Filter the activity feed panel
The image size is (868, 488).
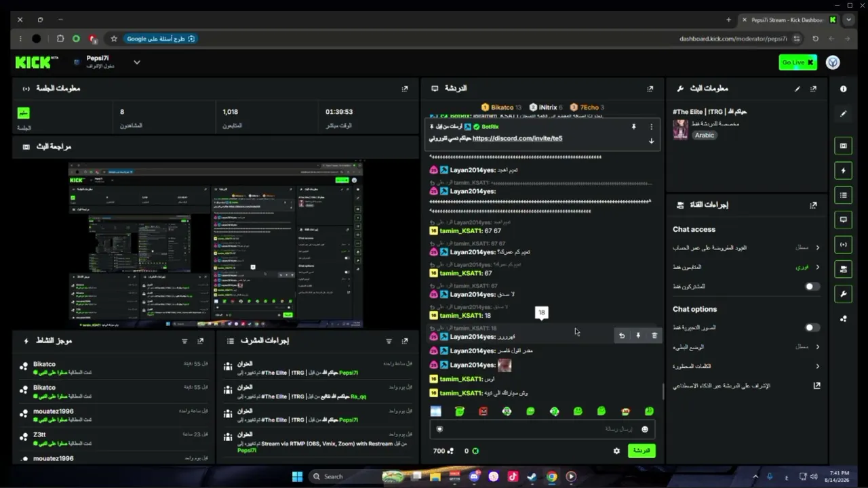(x=184, y=341)
